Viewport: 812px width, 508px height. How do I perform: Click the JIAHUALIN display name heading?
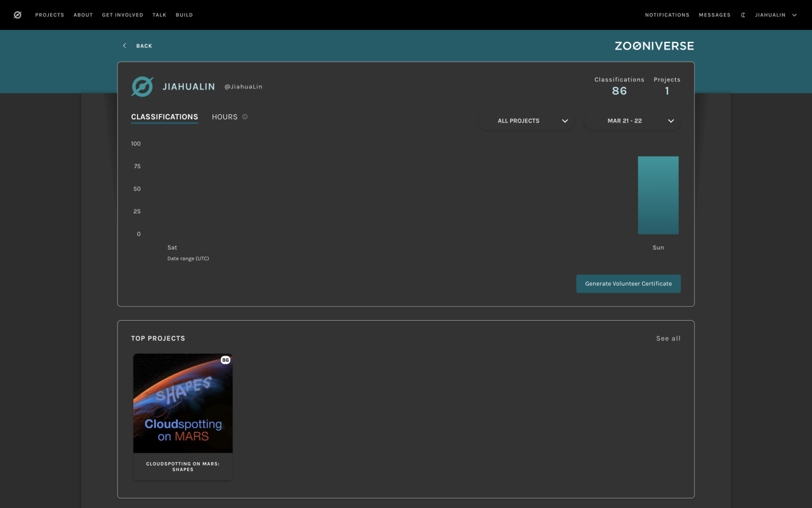[189, 87]
